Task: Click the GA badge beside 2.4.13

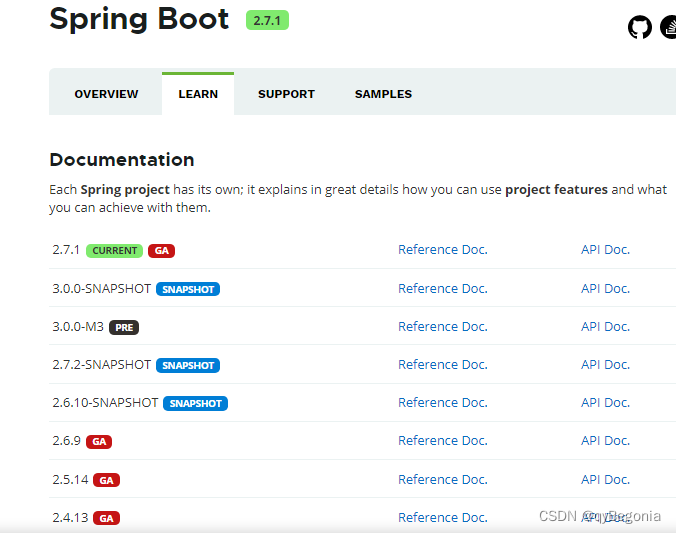Action: point(106,518)
